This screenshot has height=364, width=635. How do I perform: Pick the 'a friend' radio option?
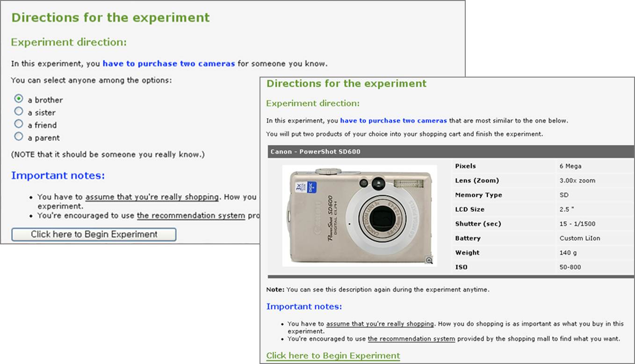[x=19, y=124]
